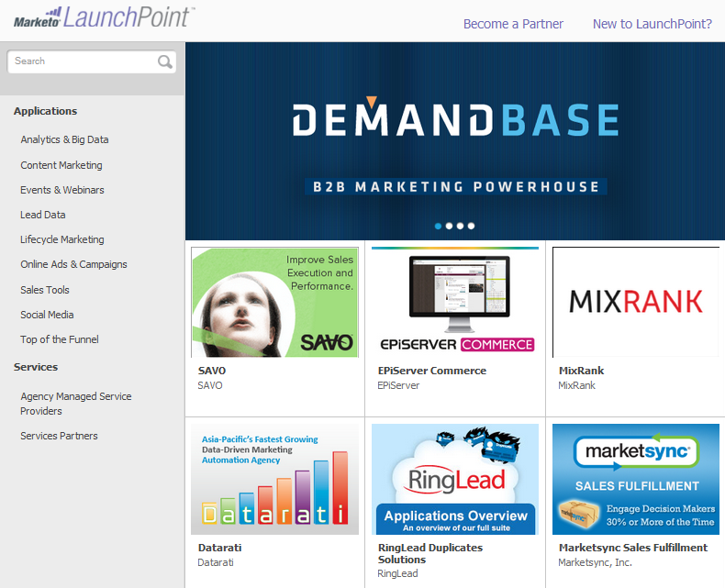Screen dimensions: 725x588
Task: Select the Events & Webinars category
Action: coord(62,190)
